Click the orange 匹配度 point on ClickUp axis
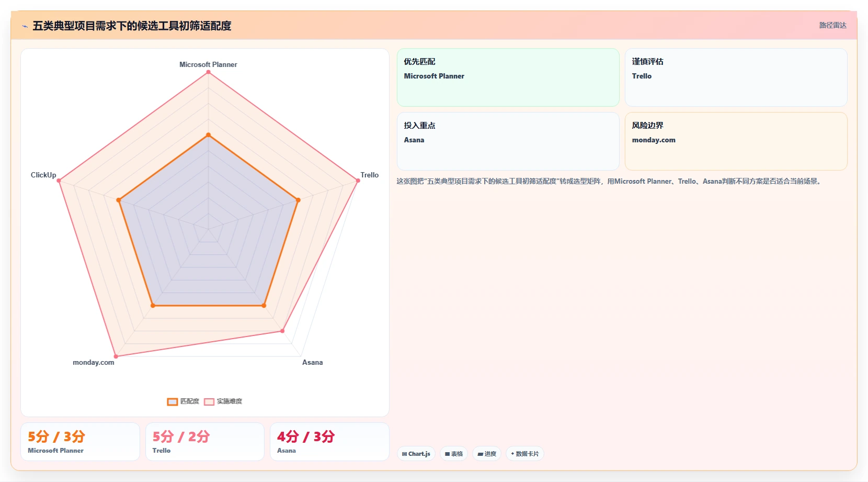This screenshot has width=868, height=482. point(119,200)
